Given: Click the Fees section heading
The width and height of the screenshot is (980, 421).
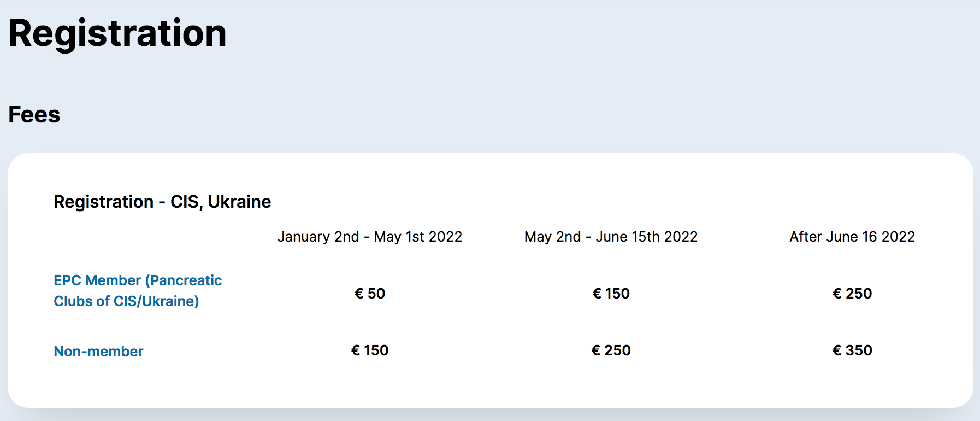Looking at the screenshot, I should point(34,115).
